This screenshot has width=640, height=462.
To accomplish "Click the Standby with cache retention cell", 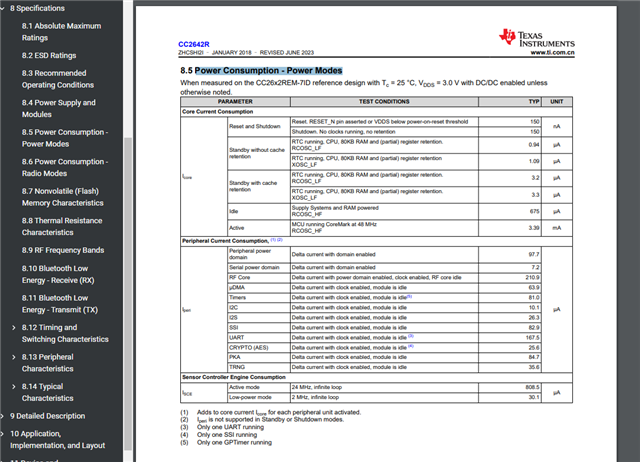I will pos(259,187).
